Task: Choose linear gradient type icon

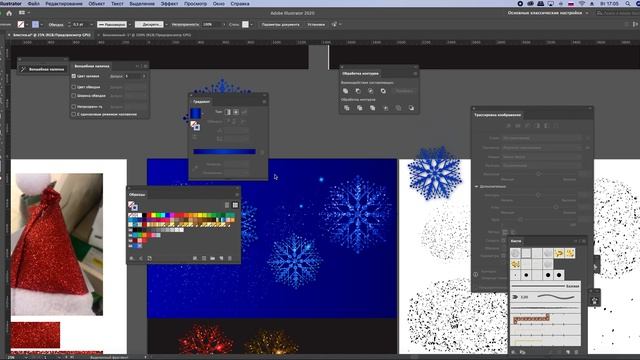Action: pos(227,112)
